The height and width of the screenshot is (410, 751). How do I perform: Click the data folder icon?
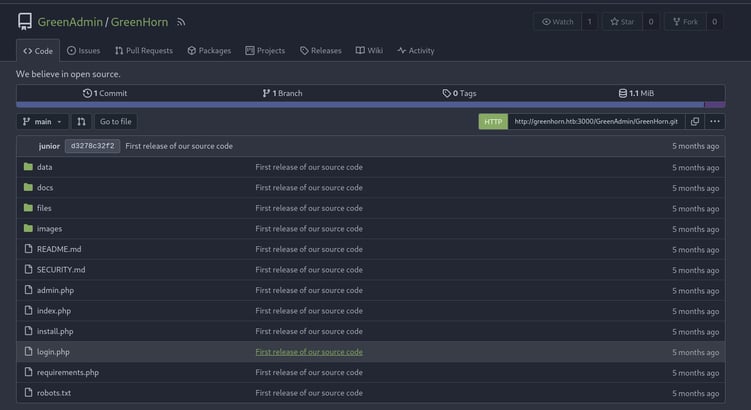point(28,167)
